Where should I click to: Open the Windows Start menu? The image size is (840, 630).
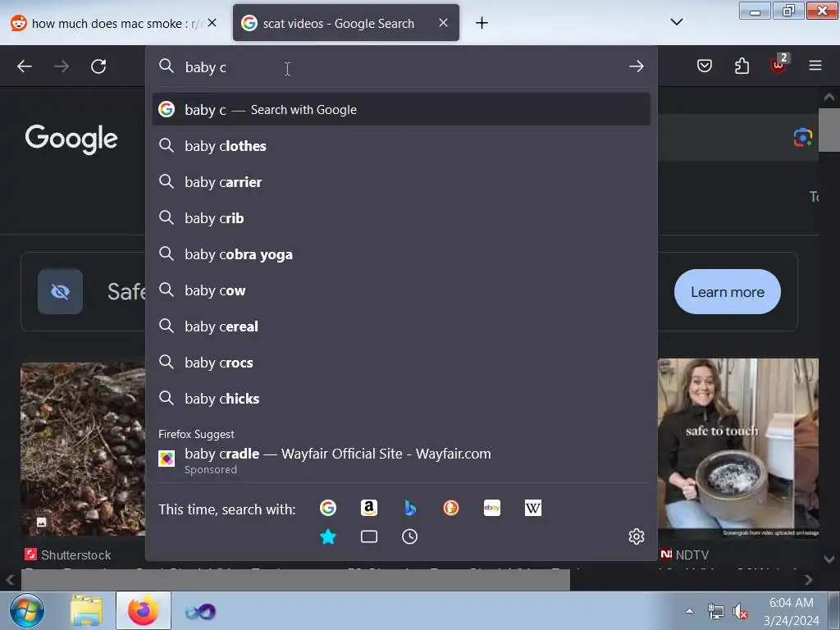[x=27, y=610]
